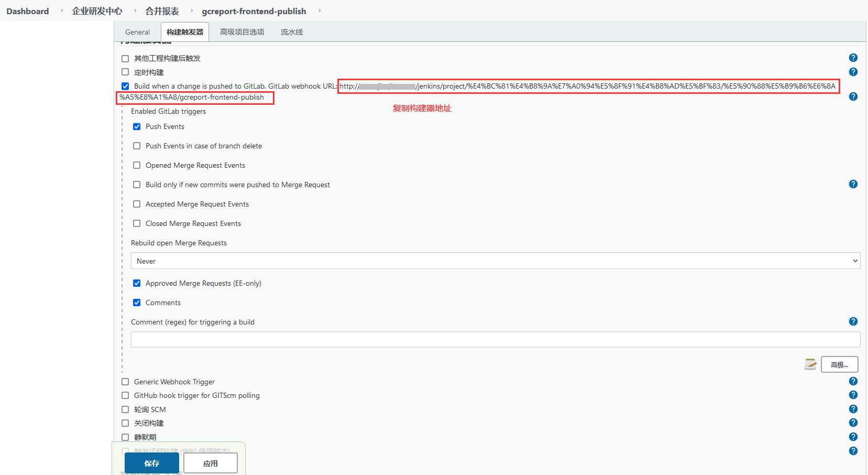Uncheck Build when a change is pushed to GitLab
This screenshot has height=475, width=868.
[x=125, y=86]
